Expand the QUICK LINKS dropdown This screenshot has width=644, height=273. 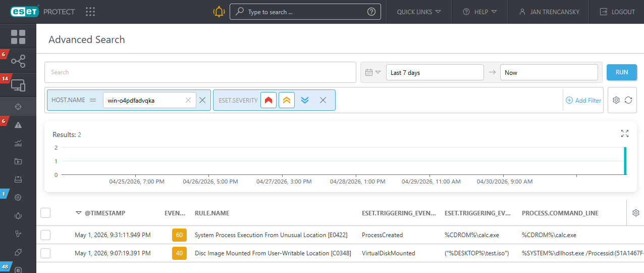tap(419, 12)
